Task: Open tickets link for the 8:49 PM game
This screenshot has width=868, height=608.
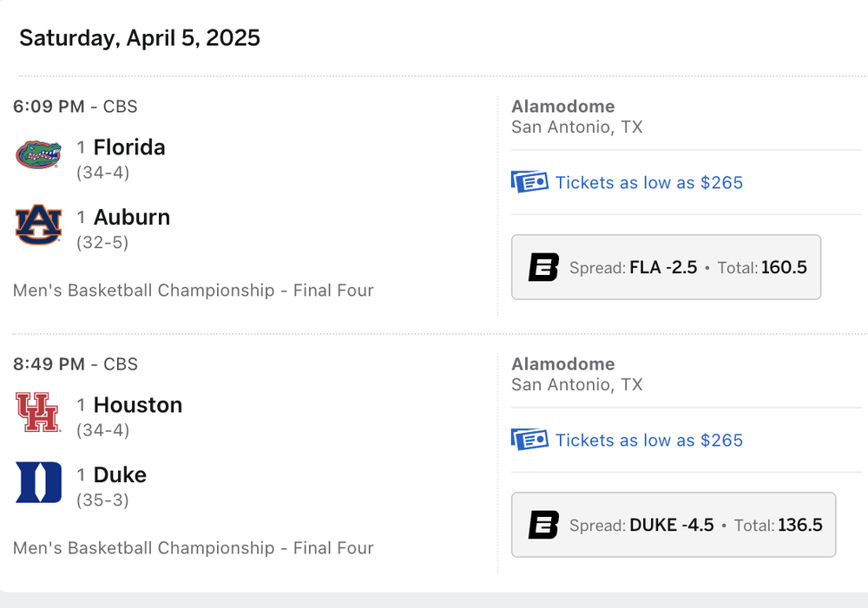Action: [x=649, y=440]
